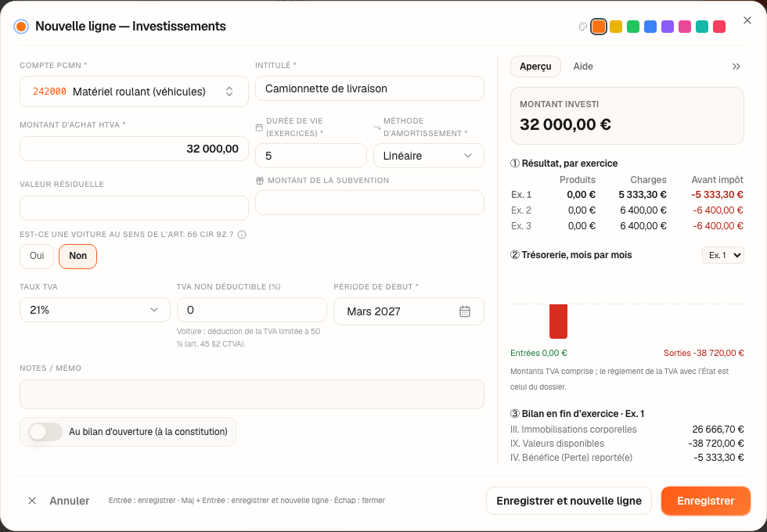Choose Oui for voiture art. 66
This screenshot has width=767, height=532.
[37, 257]
